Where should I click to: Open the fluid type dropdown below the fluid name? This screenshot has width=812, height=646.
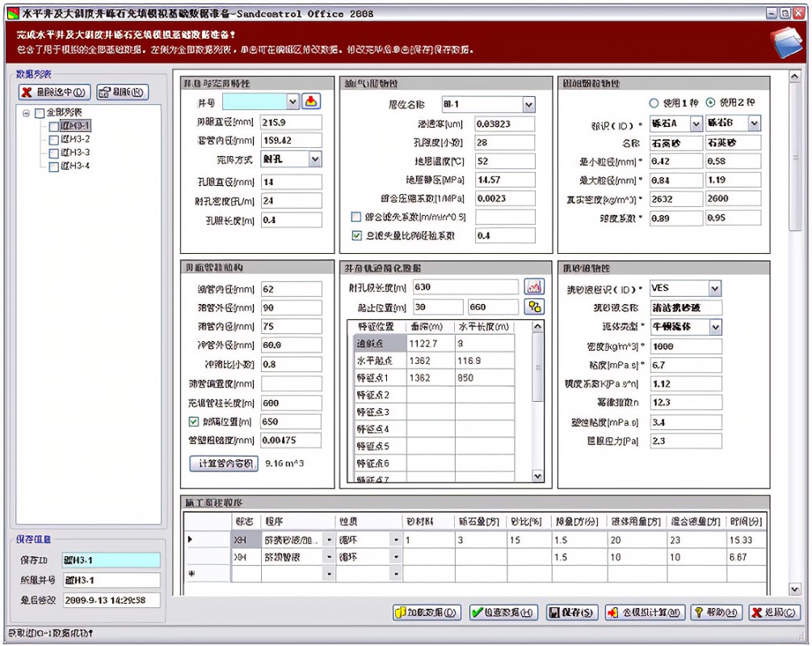[x=715, y=327]
